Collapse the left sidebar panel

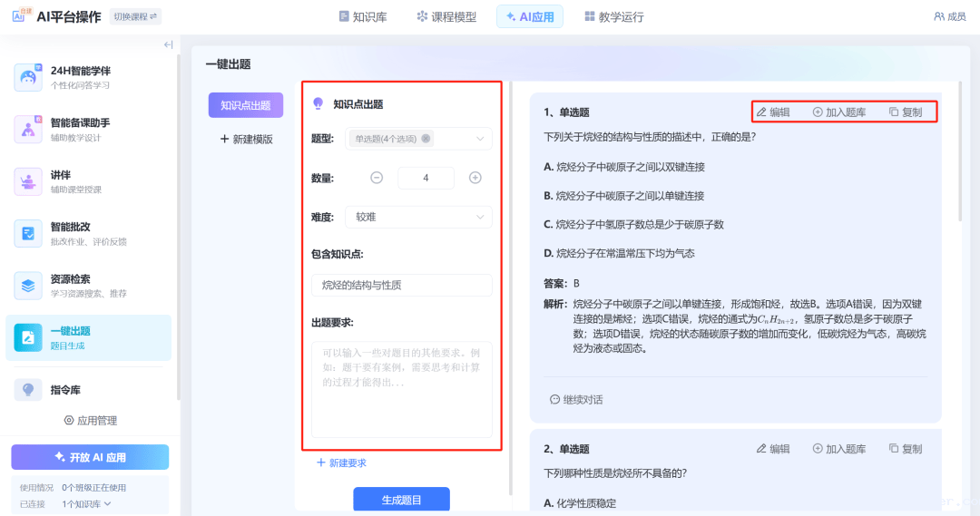[x=168, y=44]
